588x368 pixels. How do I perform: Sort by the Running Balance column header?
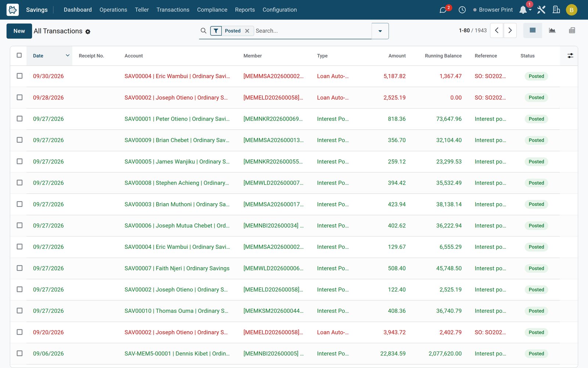tap(443, 56)
